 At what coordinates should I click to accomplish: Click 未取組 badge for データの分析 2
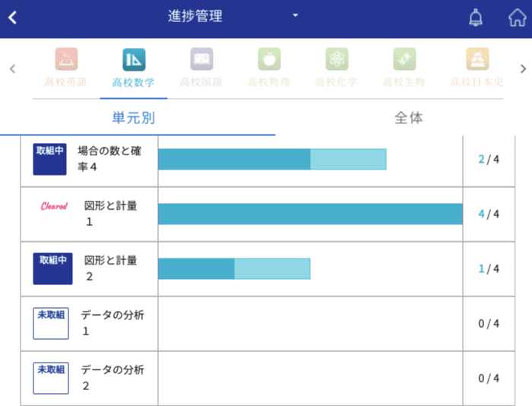pos(51,378)
